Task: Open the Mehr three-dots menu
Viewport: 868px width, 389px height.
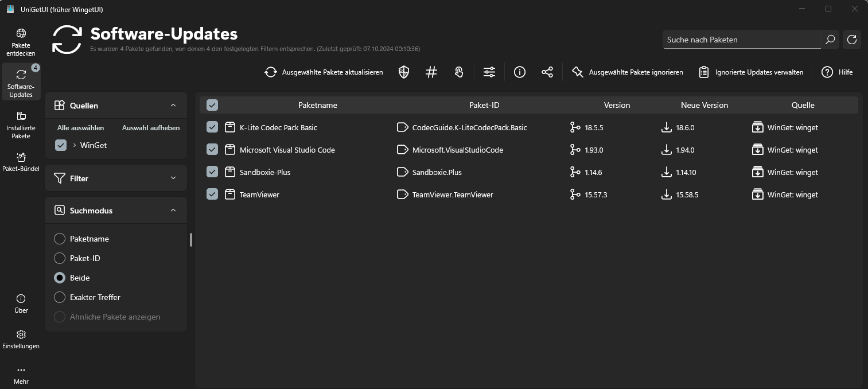Action: (21, 375)
